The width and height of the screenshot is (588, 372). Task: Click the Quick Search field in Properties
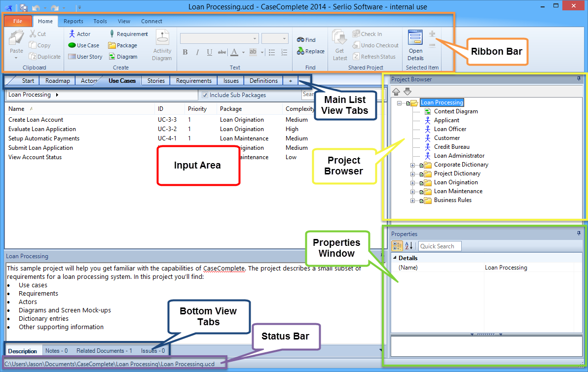pos(440,246)
